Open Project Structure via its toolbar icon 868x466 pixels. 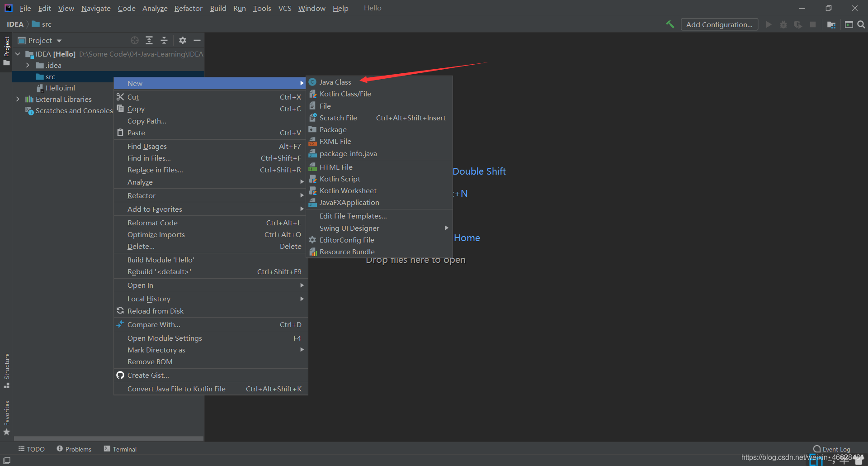[x=831, y=24]
